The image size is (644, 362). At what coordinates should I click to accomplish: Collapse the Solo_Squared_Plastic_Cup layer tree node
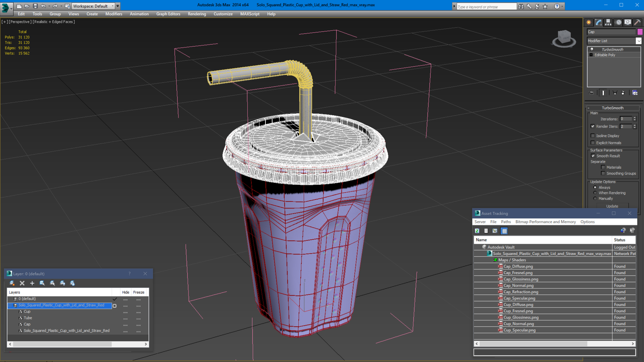tap(10, 305)
